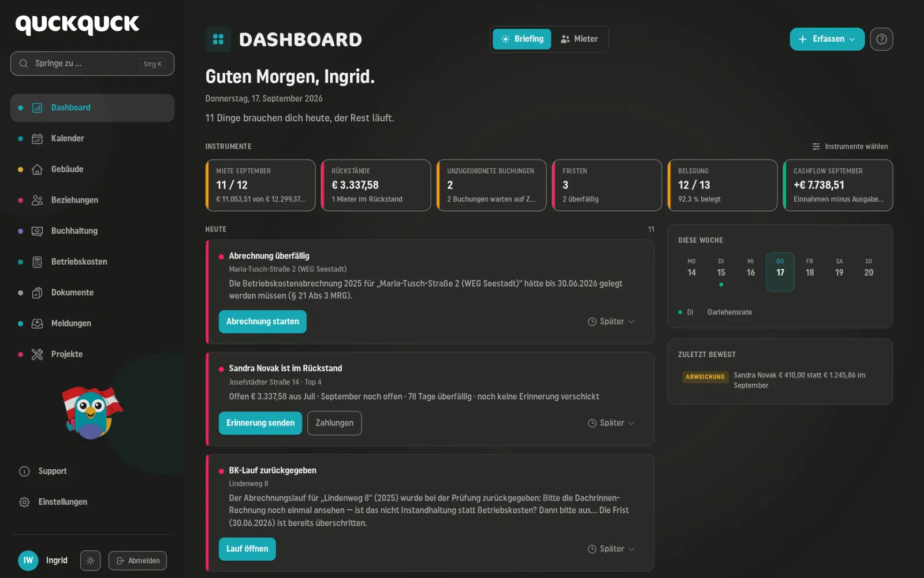Expand the Erfassen dropdown
Screen dimensions: 924x578
tap(827, 39)
